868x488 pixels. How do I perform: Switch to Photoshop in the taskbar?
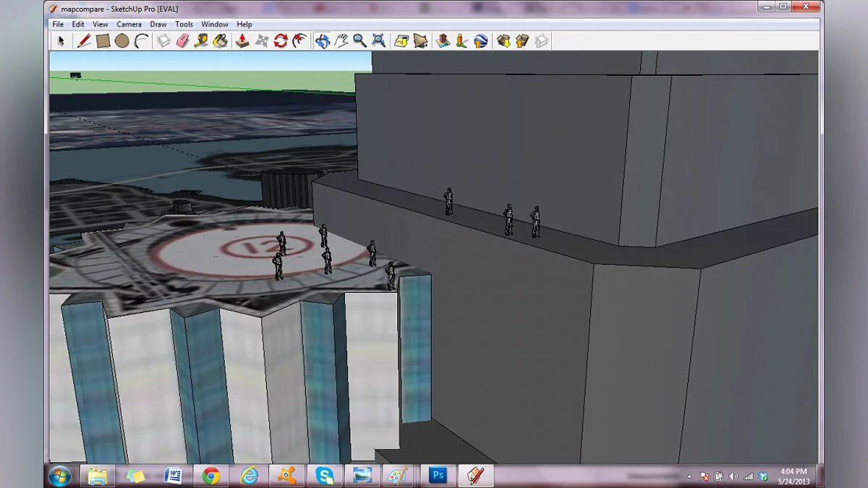click(437, 475)
